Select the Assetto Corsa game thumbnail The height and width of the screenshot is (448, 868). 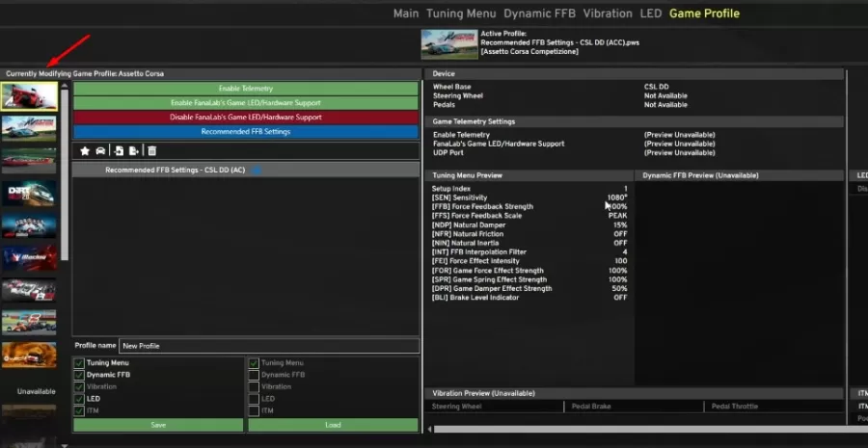(29, 96)
